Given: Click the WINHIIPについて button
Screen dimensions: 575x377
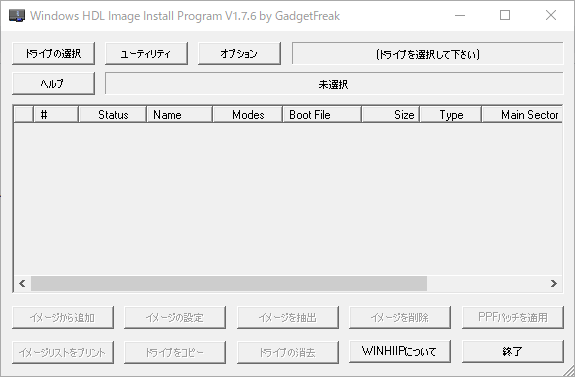Looking at the screenshot, I should pos(400,351).
